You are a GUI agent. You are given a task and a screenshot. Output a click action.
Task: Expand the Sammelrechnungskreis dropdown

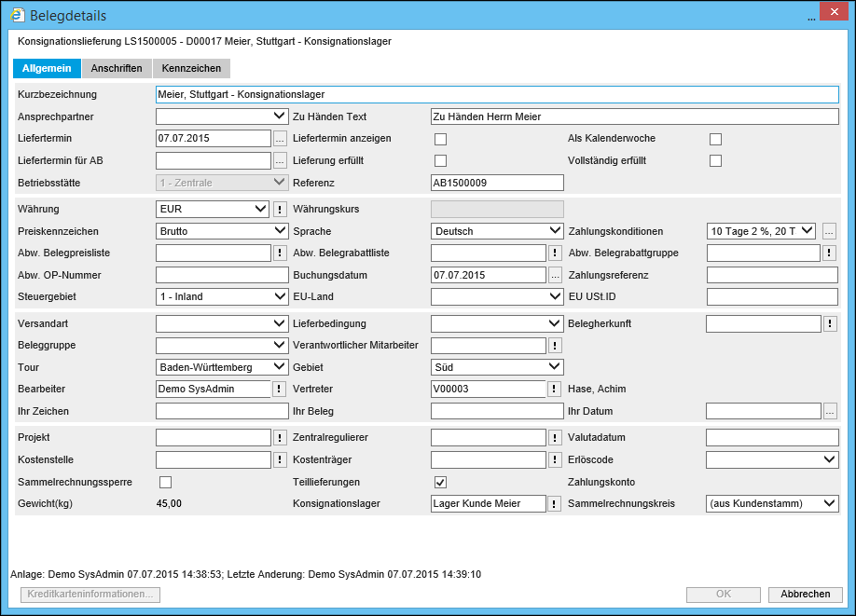pos(772,504)
